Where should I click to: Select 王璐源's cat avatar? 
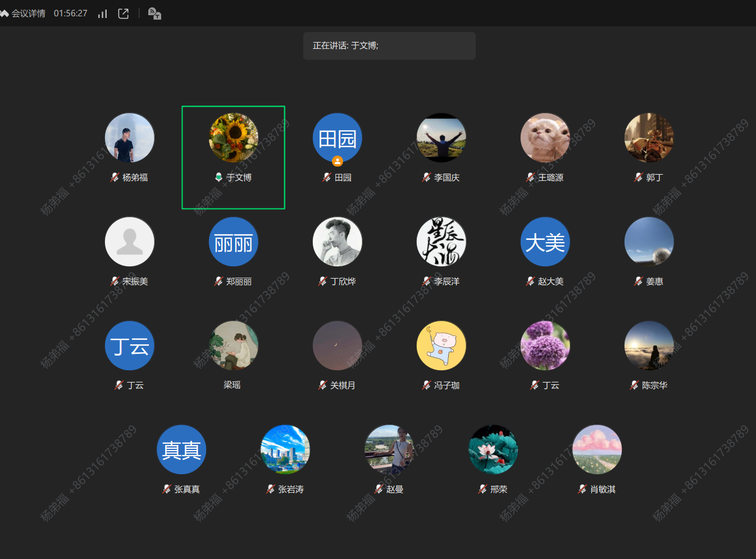pyautogui.click(x=545, y=138)
